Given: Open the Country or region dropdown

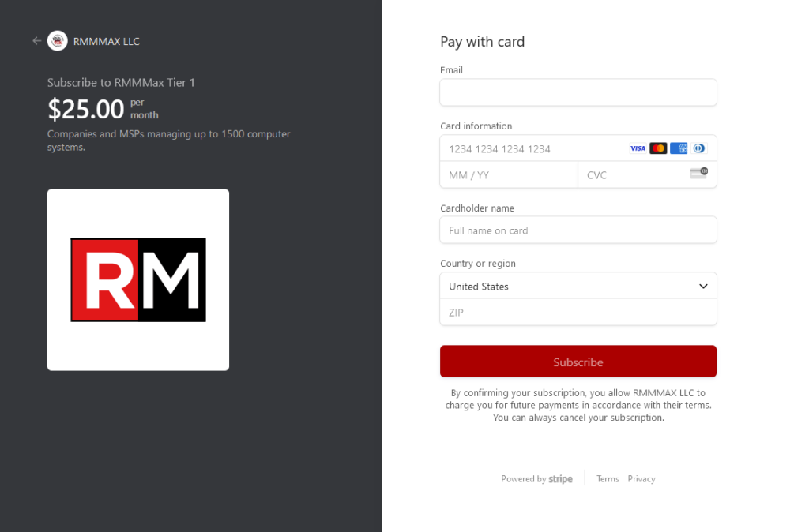Looking at the screenshot, I should click(578, 286).
